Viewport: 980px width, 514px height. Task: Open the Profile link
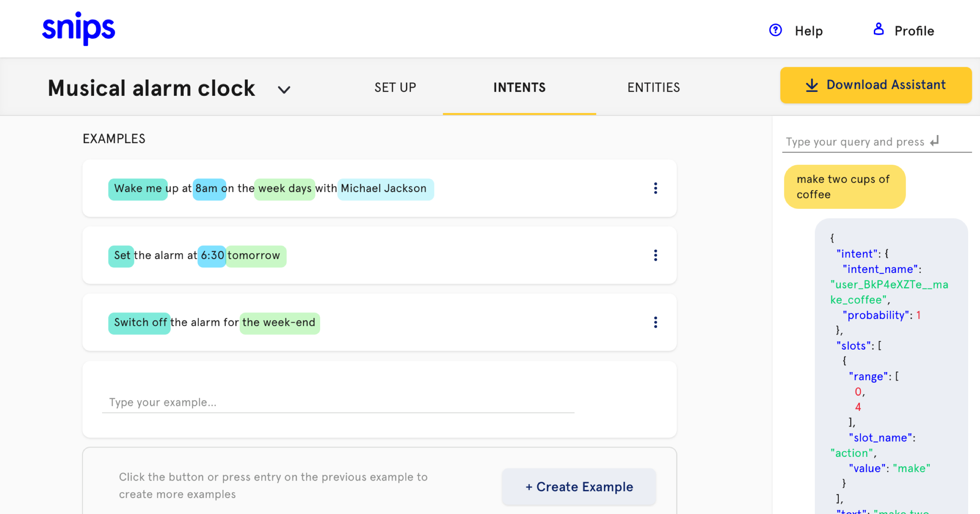[914, 31]
